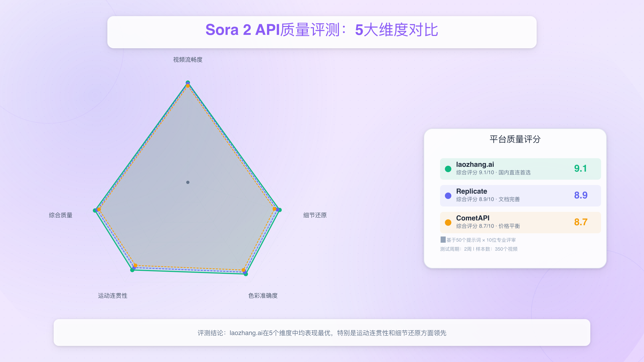Click the radar chart center point

coord(188,182)
